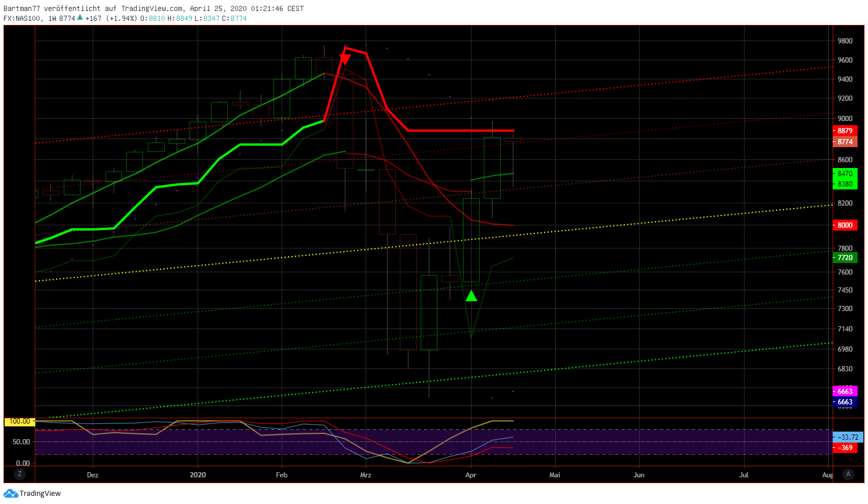Click the circular A button near the time axis
868x504 pixels.
(848, 474)
